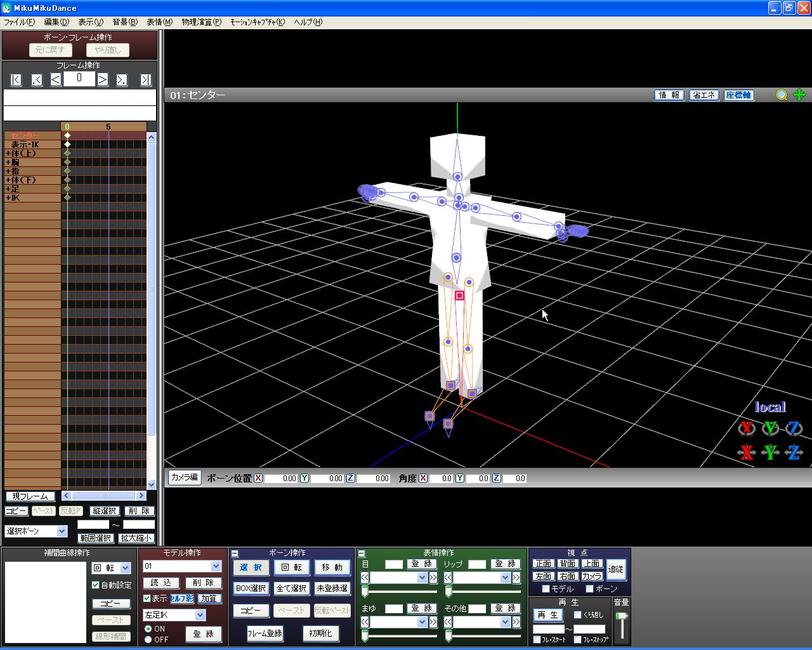Open the まゆ morph dropdown
This screenshot has width=812, height=650.
click(x=422, y=622)
